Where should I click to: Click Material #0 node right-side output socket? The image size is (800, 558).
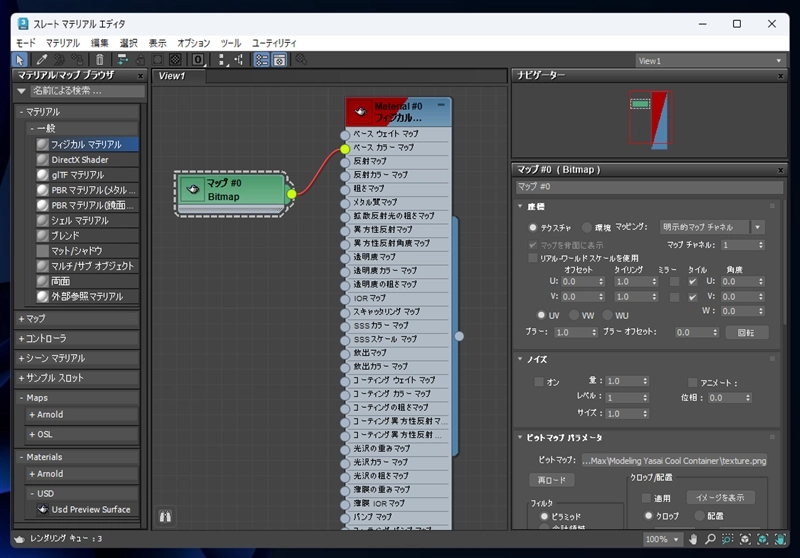tap(459, 336)
